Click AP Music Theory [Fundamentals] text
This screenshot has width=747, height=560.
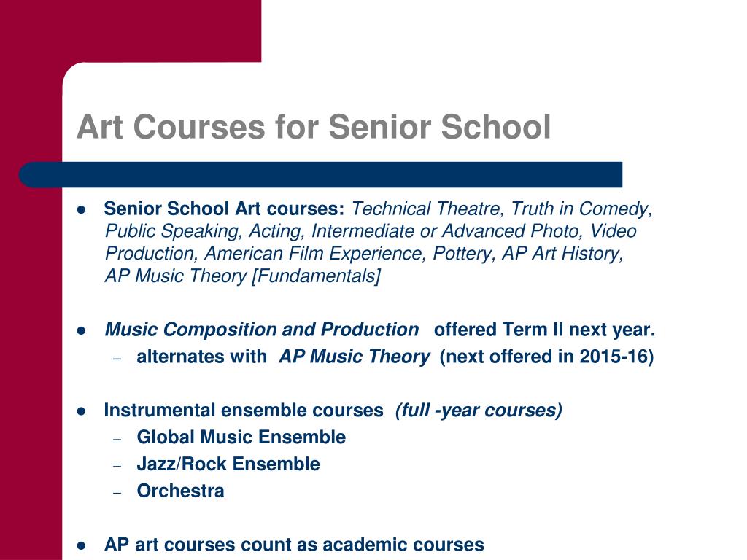tap(242, 276)
